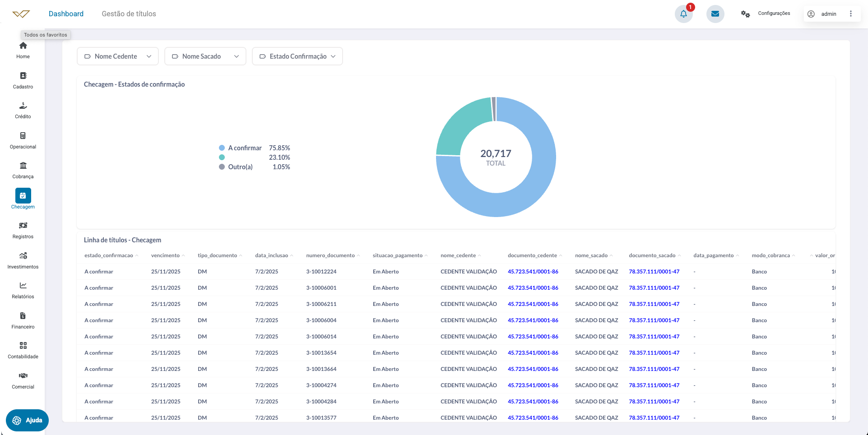
Task: Open the Crédito sidebar icon
Action: click(x=23, y=106)
